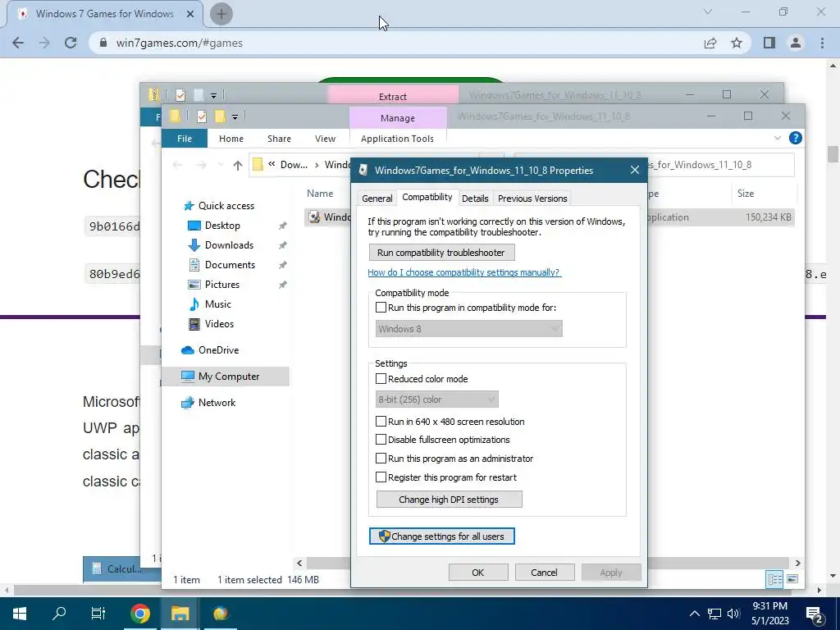Switch to the Details tab
The width and height of the screenshot is (840, 630).
pyautogui.click(x=475, y=199)
